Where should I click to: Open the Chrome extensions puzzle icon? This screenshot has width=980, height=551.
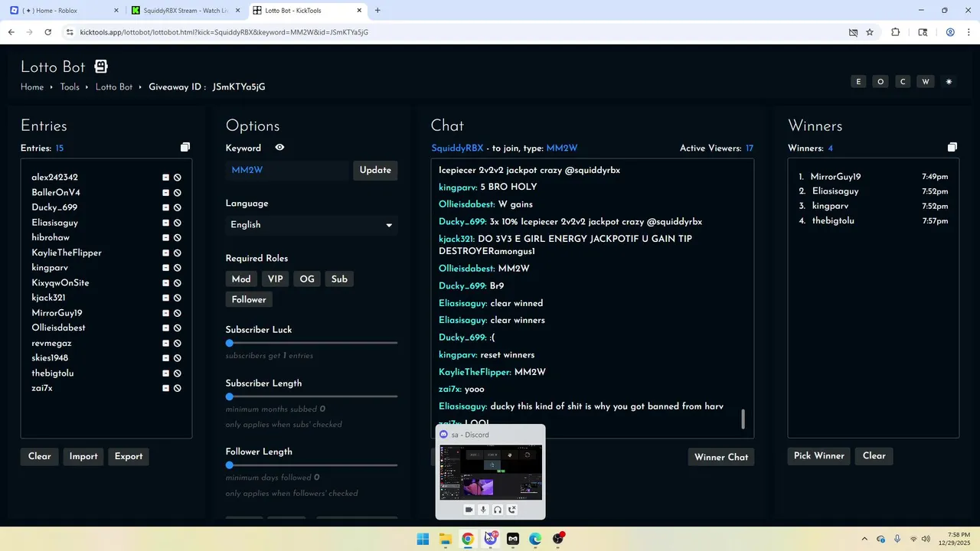tap(896, 32)
